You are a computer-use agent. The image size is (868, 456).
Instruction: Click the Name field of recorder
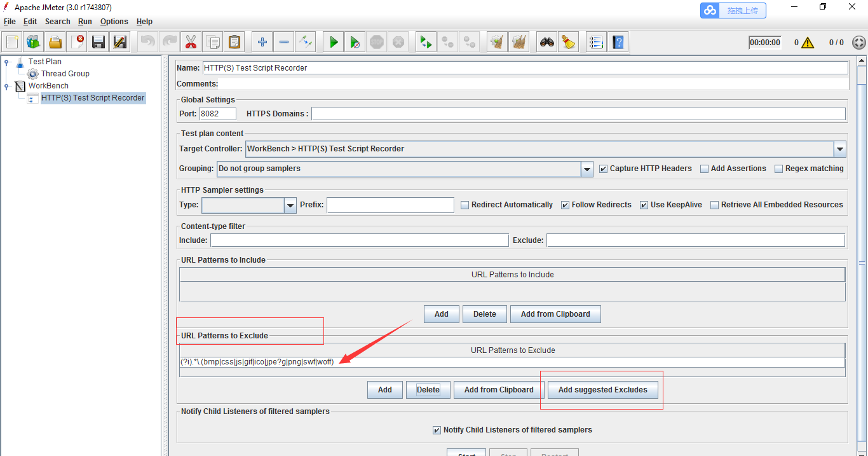[525, 68]
